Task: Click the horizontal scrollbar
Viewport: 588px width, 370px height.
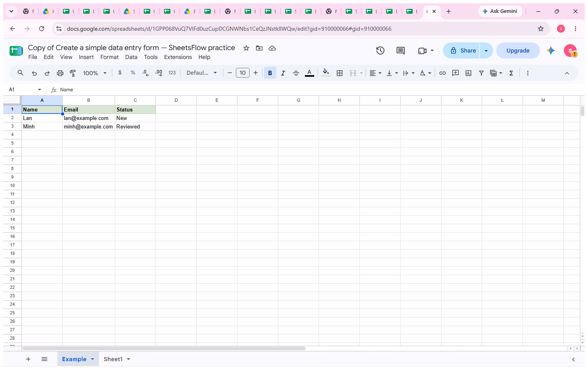Action: click(x=164, y=348)
